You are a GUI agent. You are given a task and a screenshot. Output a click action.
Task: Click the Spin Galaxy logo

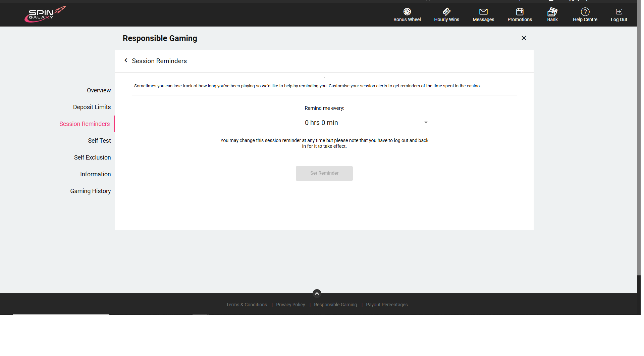click(x=45, y=14)
